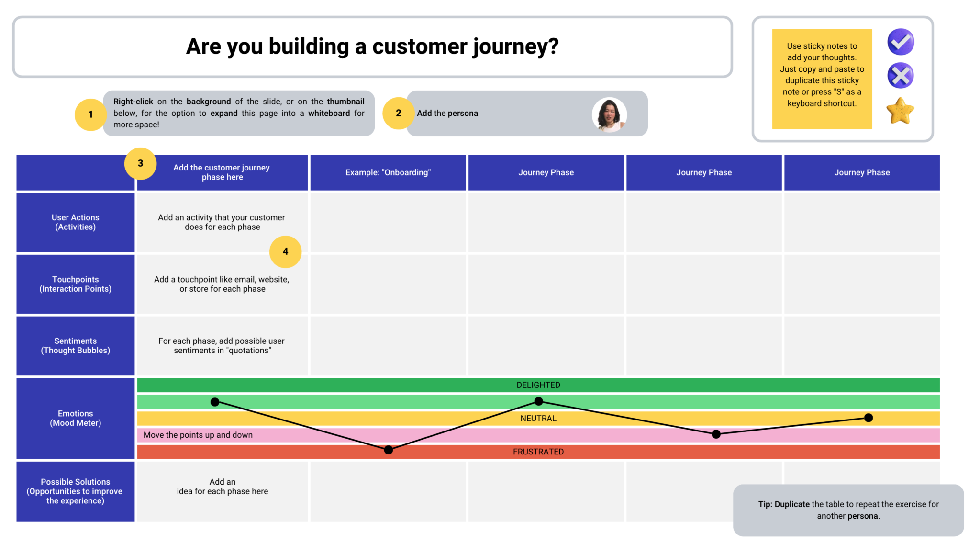
Task: Select the yellow number 3 badge
Action: 140,163
